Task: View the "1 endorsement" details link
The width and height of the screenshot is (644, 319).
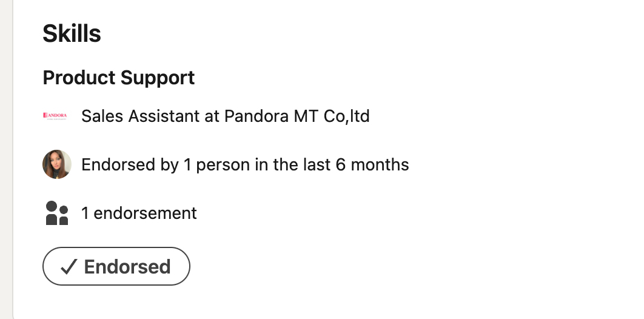Action: 139,213
